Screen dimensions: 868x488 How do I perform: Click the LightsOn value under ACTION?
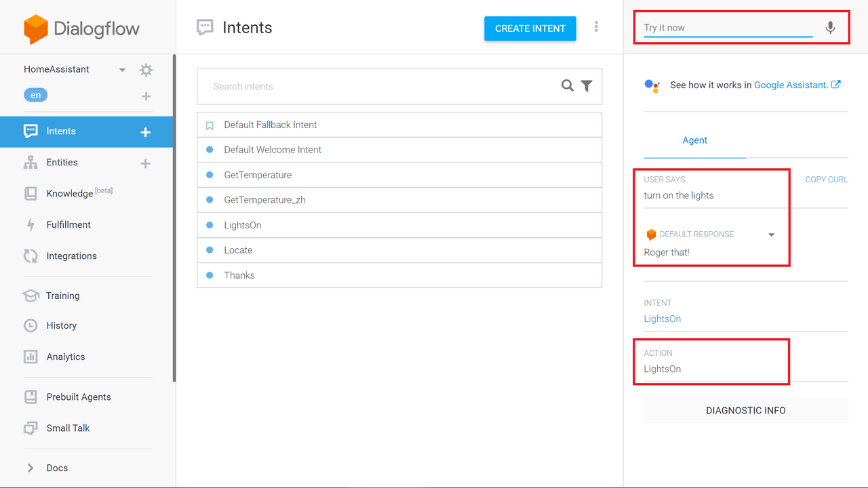662,369
